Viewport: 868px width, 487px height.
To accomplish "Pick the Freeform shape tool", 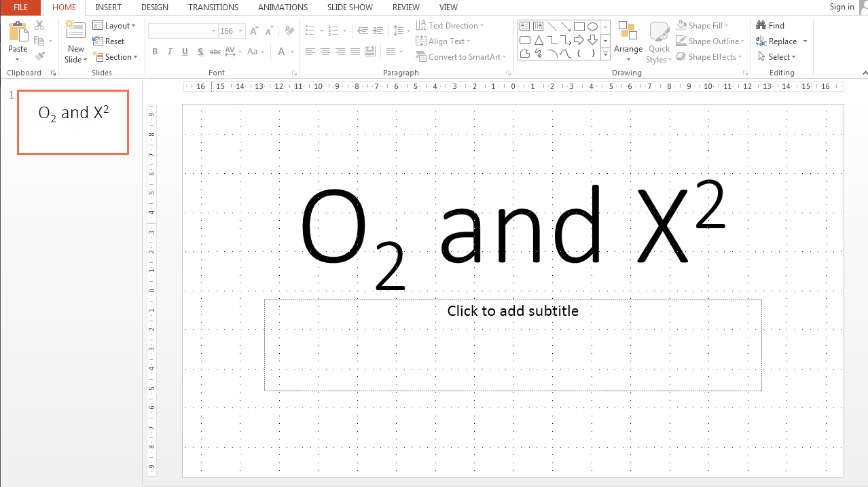I will (x=525, y=54).
